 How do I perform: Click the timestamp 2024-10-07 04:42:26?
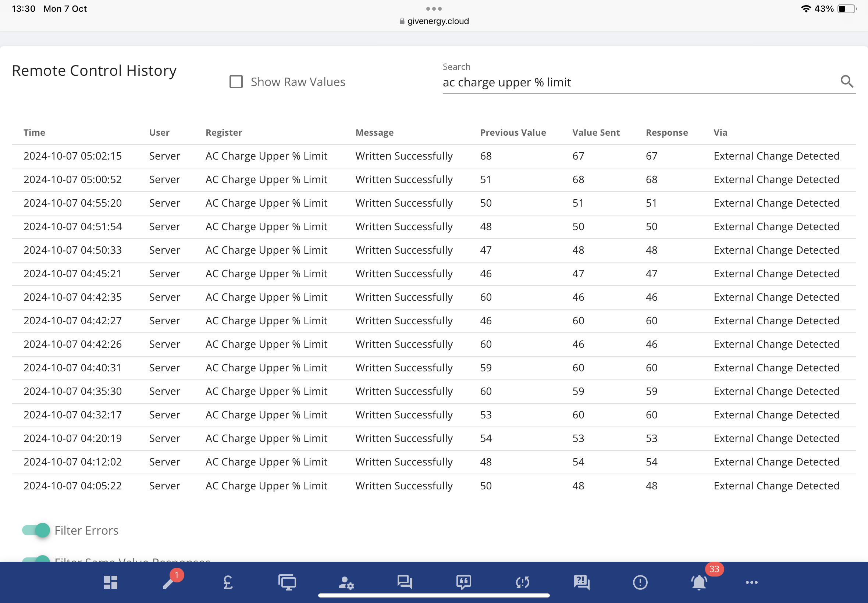(72, 344)
